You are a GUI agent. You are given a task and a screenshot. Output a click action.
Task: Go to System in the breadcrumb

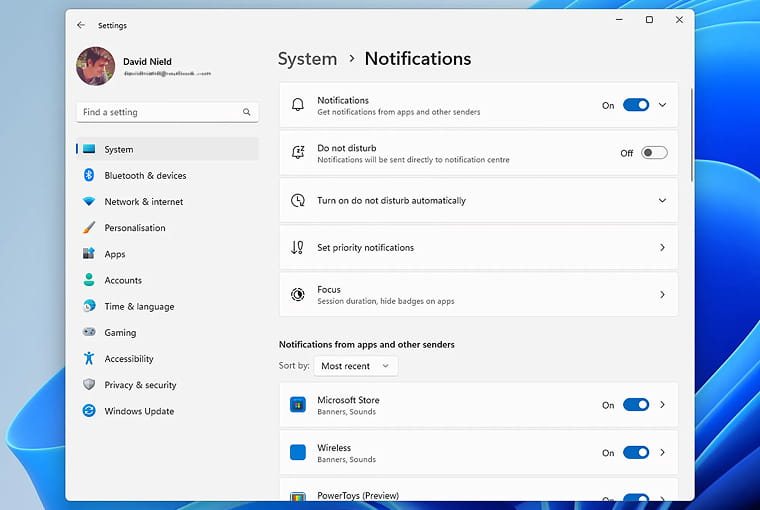click(307, 59)
